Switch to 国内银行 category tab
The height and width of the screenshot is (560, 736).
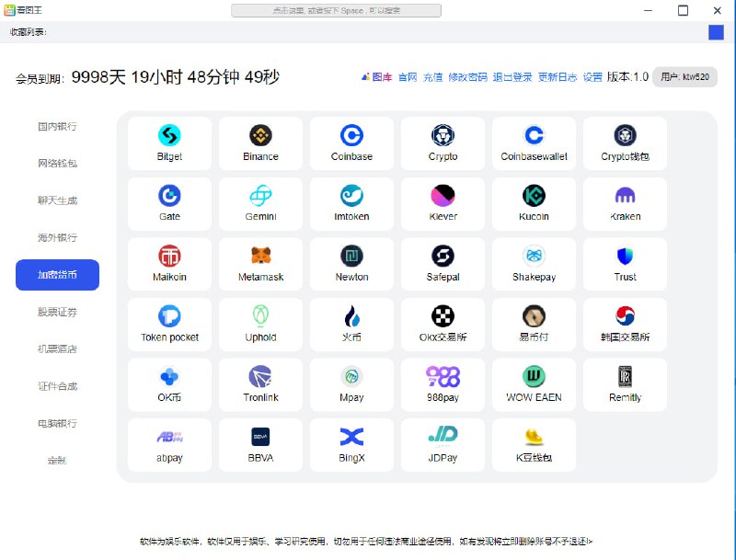[x=57, y=126]
